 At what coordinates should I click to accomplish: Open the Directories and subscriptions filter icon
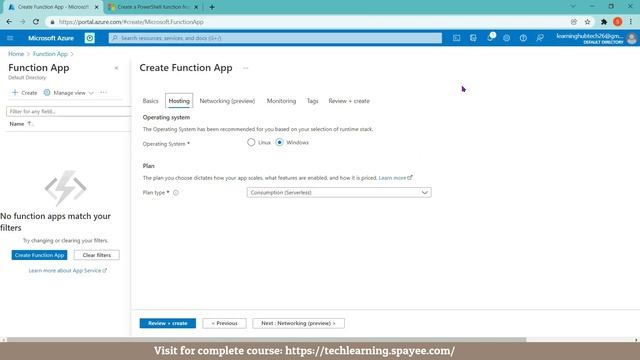pyautogui.click(x=473, y=38)
